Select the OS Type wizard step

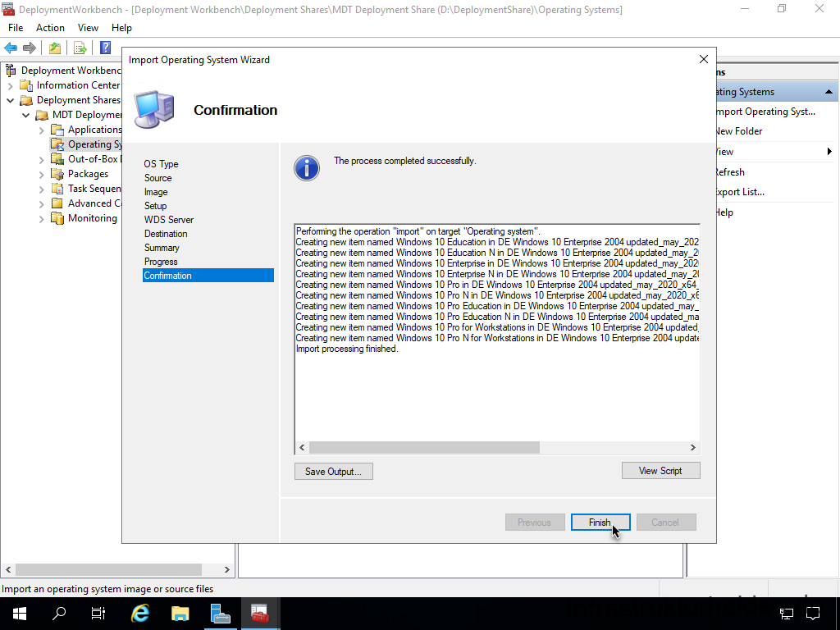(162, 164)
